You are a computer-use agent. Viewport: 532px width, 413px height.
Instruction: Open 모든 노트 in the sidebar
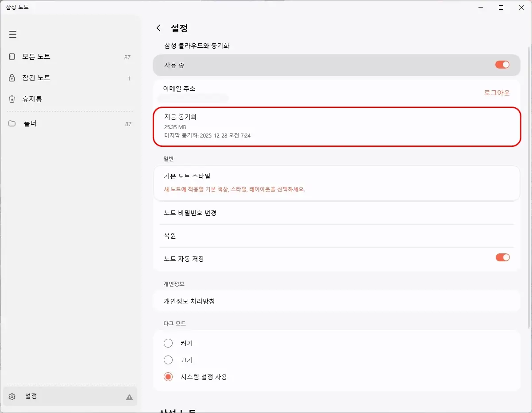pos(70,57)
